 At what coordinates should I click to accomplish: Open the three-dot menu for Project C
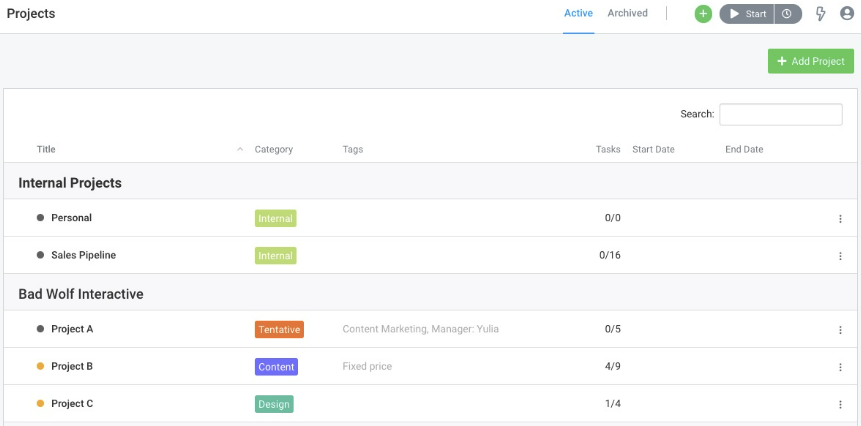click(840, 405)
